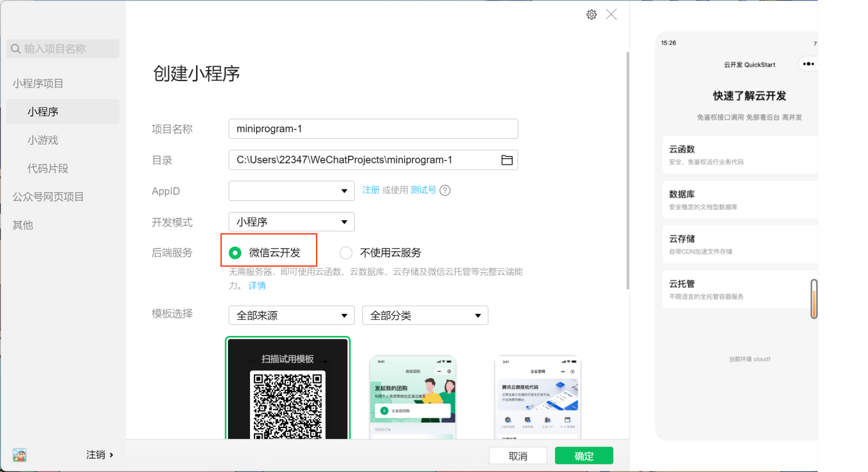Image resolution: width=868 pixels, height=472 pixels.
Task: Select the 微信云开发 radio button
Action: [x=235, y=253]
